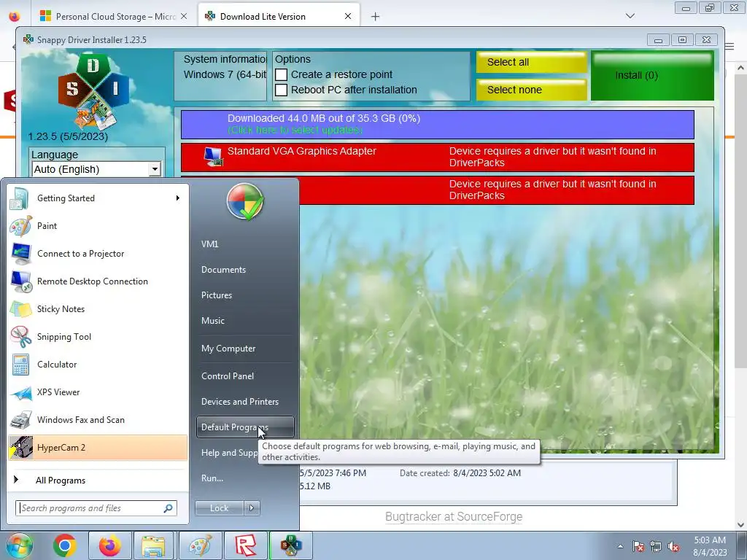The height and width of the screenshot is (560, 747).
Task: Open the Firefox list all tabs chevron
Action: click(x=630, y=16)
